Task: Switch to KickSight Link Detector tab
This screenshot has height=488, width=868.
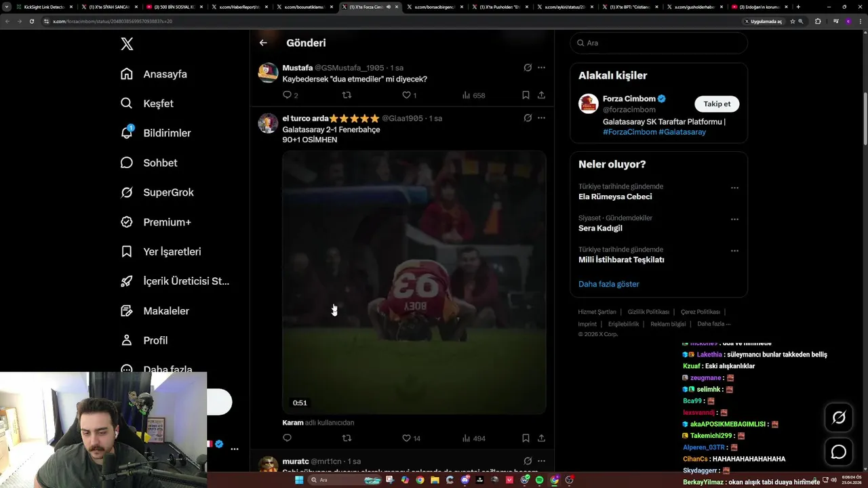Action: [44, 7]
